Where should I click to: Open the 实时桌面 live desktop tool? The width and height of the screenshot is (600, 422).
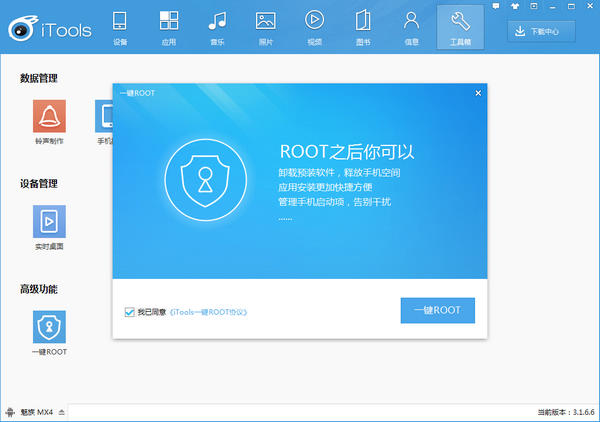coord(48,222)
